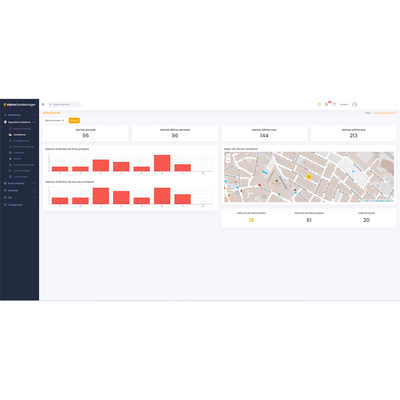Collapse the Seguridad ciudadana menu chevron
Image resolution: width=400 pixels, height=400 pixels.
pos(34,122)
